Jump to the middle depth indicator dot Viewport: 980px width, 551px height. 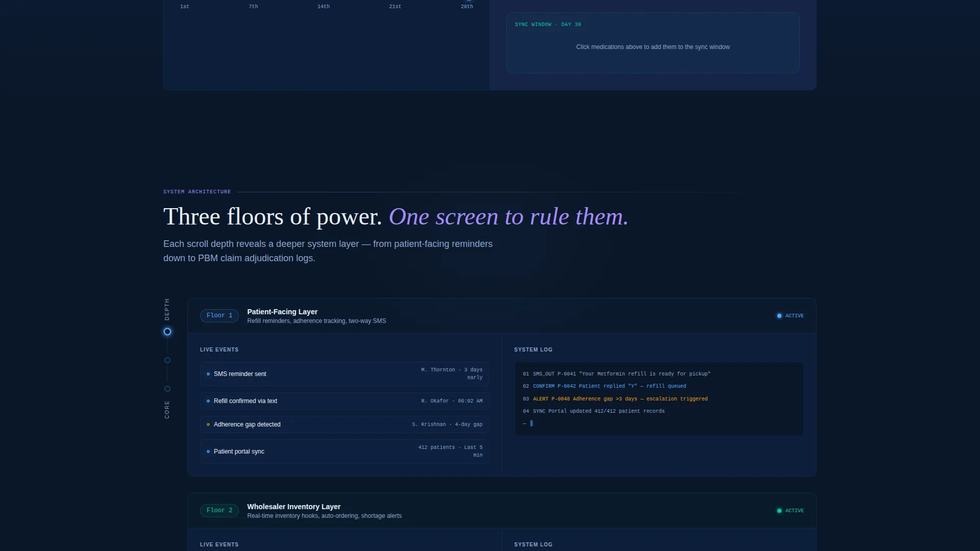167,360
